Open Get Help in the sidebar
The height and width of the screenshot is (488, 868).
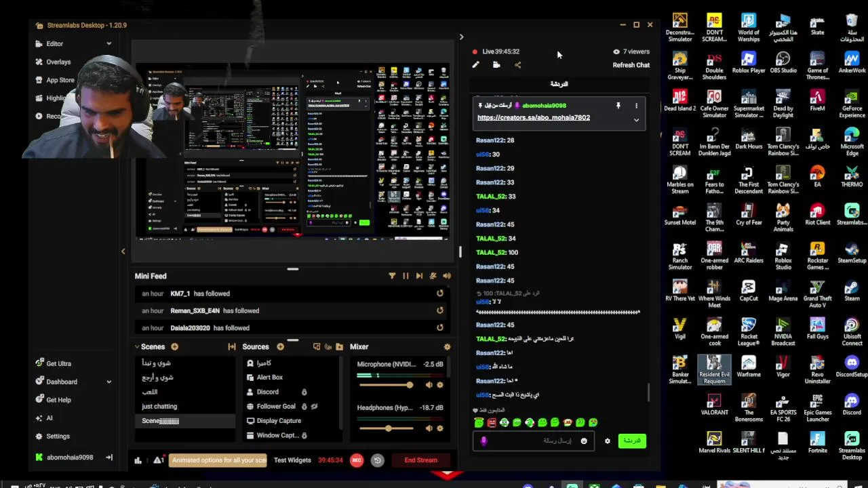[58, 400]
